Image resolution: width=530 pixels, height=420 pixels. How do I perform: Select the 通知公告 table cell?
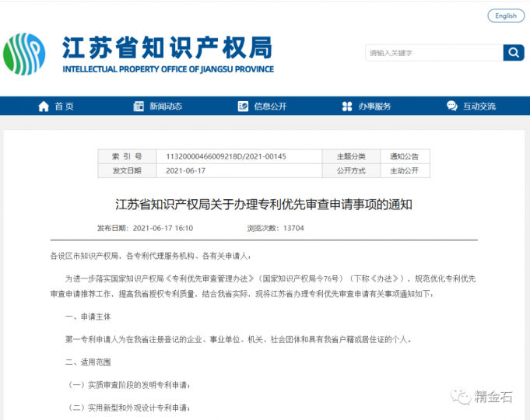tap(404, 156)
